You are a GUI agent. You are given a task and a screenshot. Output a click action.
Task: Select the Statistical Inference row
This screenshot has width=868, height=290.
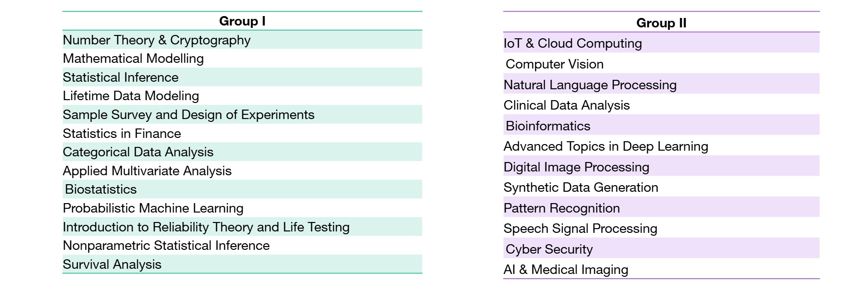click(121, 77)
